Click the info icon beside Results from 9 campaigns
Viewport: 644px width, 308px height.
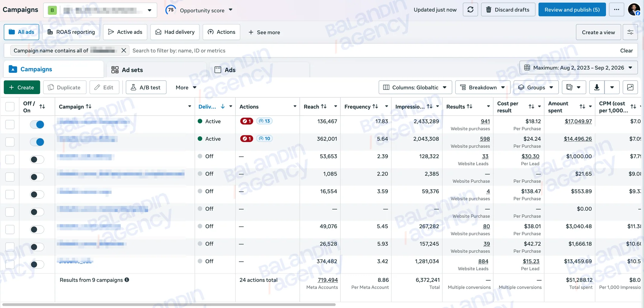click(x=127, y=280)
